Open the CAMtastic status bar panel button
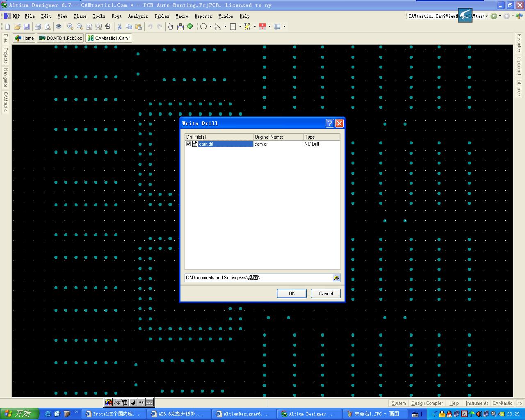Image resolution: width=525 pixels, height=420 pixels. pyautogui.click(x=502, y=403)
